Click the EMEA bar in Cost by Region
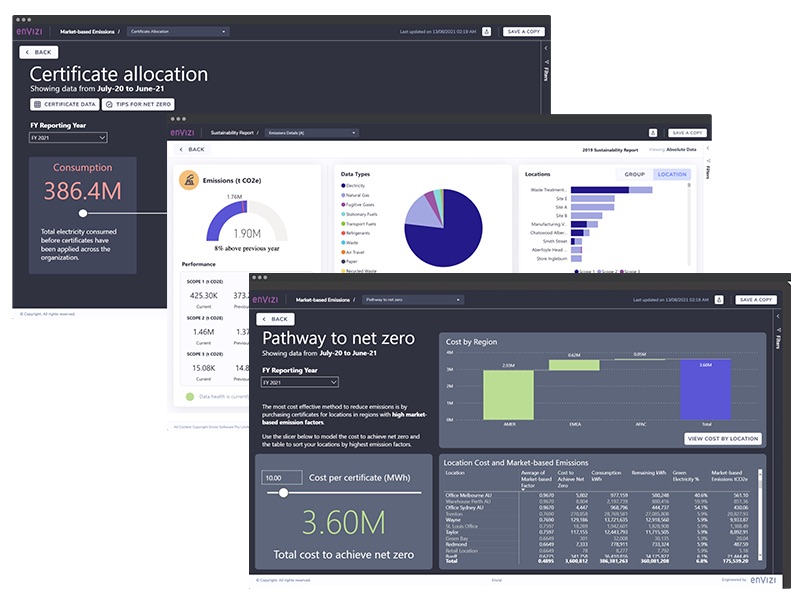Image resolution: width=800 pixels, height=600 pixels. click(574, 365)
